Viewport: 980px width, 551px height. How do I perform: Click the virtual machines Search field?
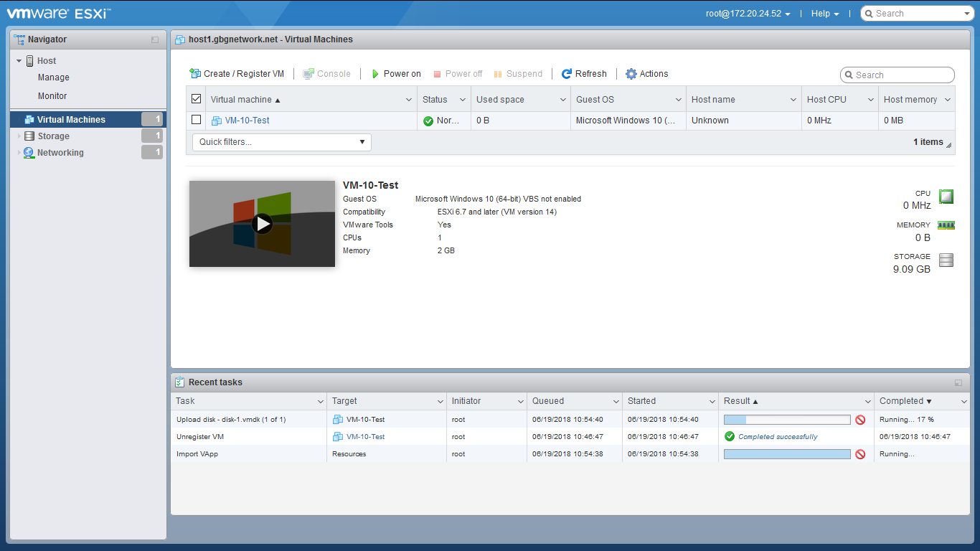pyautogui.click(x=901, y=75)
